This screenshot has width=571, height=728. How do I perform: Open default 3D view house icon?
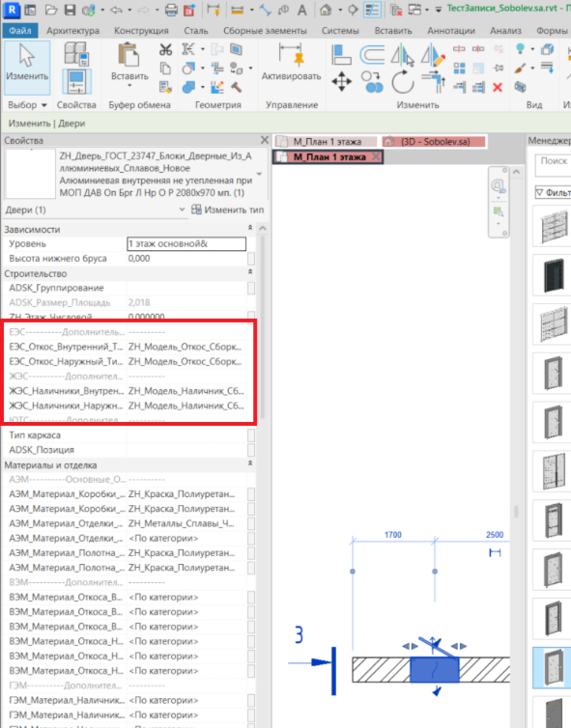(326, 10)
